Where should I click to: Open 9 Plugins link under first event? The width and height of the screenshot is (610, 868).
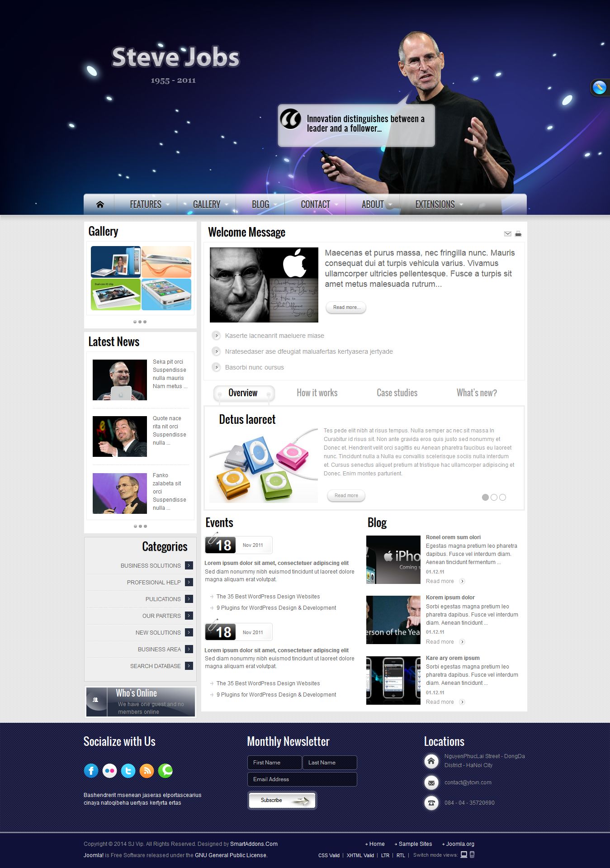(276, 607)
